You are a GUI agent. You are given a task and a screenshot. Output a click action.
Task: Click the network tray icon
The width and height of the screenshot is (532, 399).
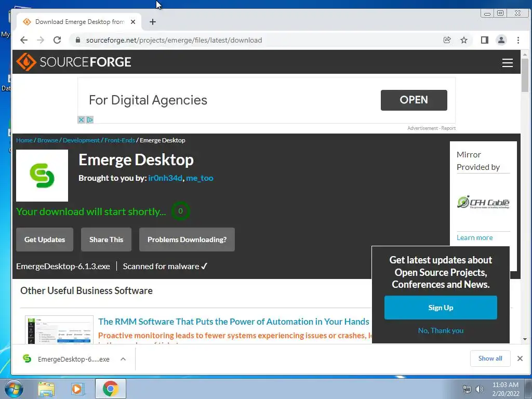[x=467, y=389]
